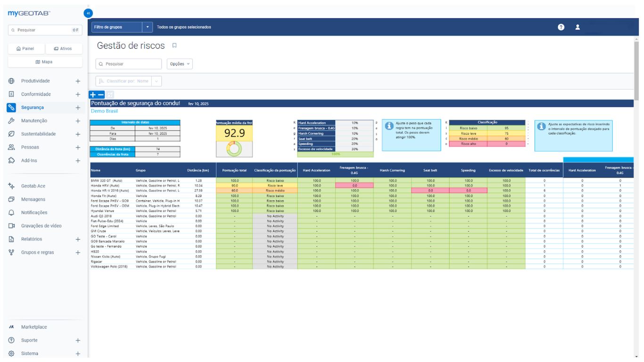
Task: Click the zoom out minus icon
Action: coord(101,95)
